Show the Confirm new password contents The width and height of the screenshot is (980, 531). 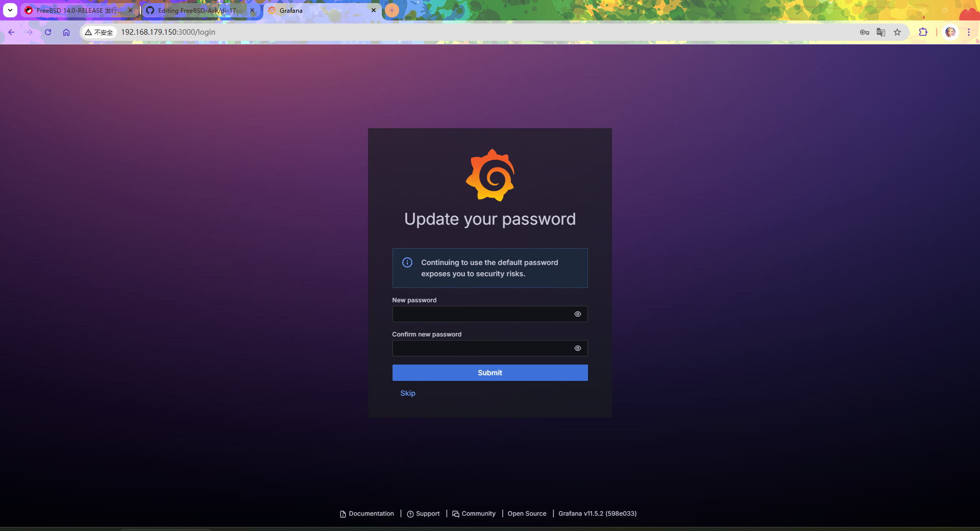(x=577, y=348)
